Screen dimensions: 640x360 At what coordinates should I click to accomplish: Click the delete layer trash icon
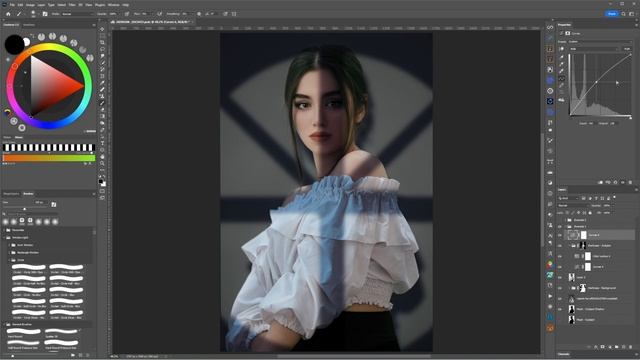tap(631, 347)
